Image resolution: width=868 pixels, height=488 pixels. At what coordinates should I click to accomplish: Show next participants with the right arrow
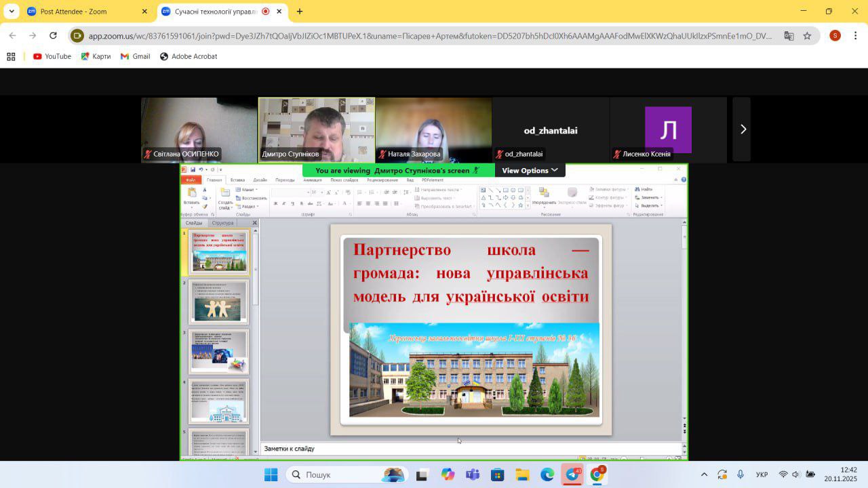(743, 129)
